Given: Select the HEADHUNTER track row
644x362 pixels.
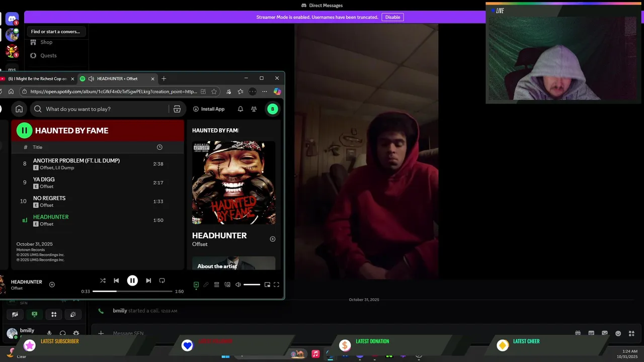Looking at the screenshot, I should [98, 220].
